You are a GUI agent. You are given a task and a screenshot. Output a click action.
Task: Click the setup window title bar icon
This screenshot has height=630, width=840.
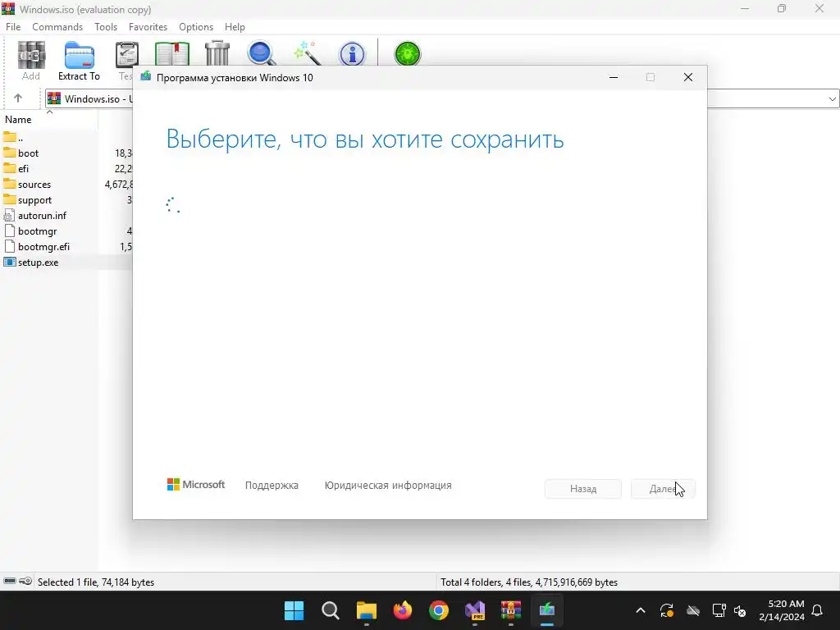point(146,77)
